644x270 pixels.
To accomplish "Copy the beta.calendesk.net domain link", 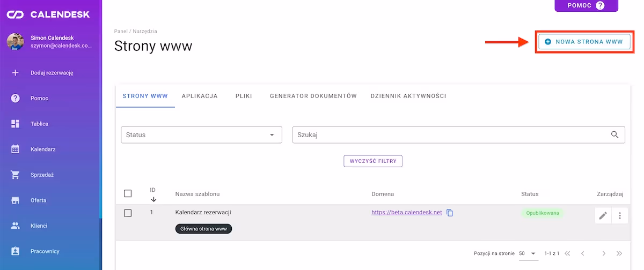I will (x=450, y=213).
